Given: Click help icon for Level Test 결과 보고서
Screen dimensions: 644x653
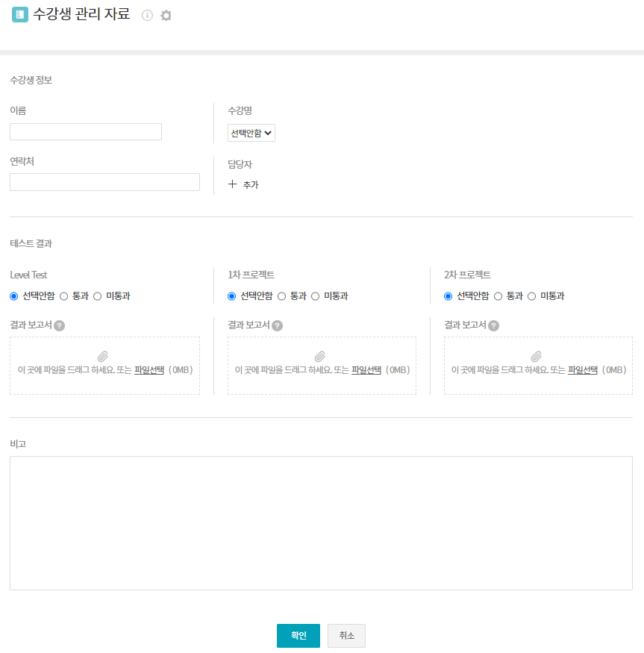Looking at the screenshot, I should point(60,325).
